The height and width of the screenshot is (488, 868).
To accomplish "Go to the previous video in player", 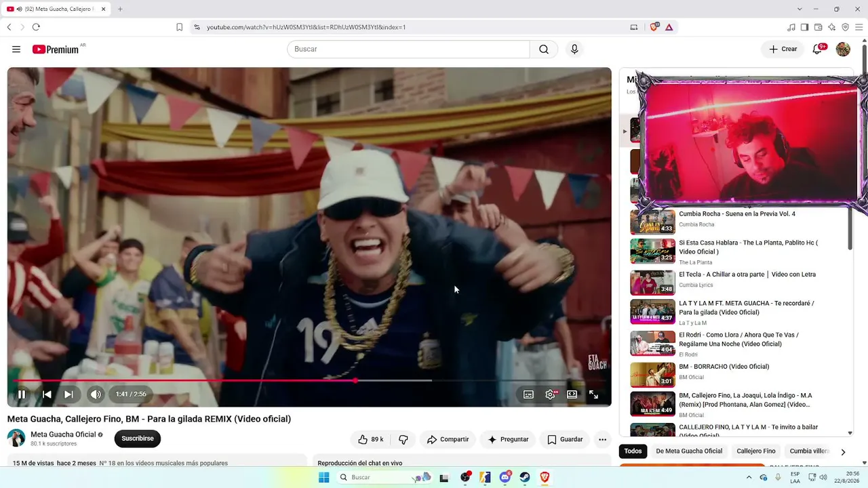I will (47, 394).
